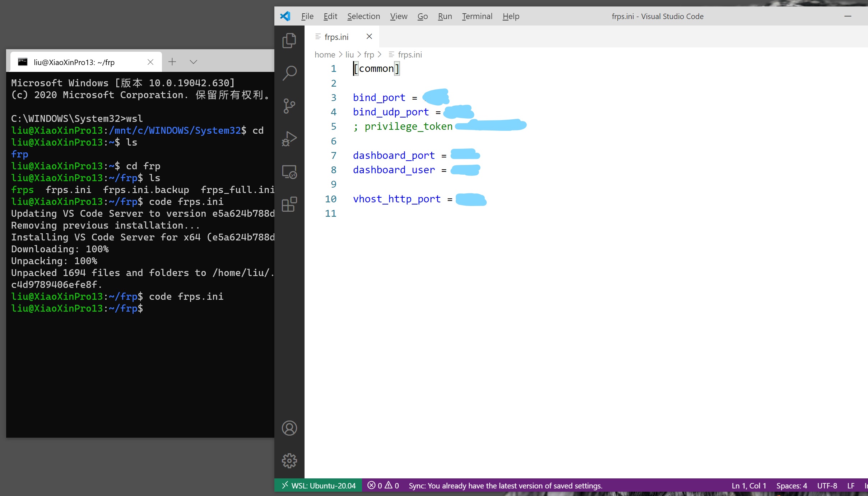Open the Help menu
The height and width of the screenshot is (496, 868).
tap(511, 16)
